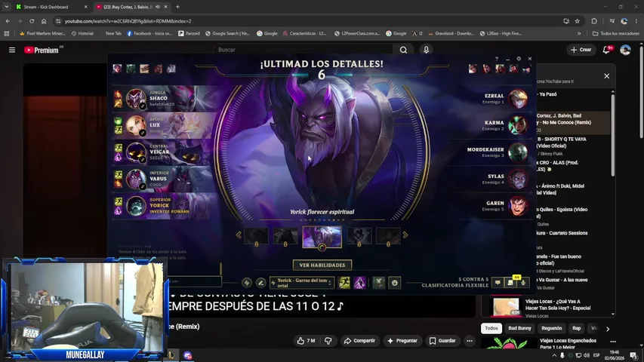Open League client settings gear

[519, 59]
